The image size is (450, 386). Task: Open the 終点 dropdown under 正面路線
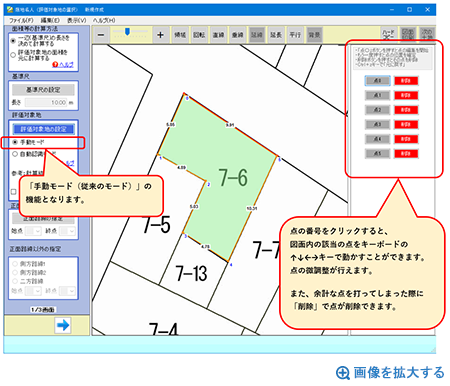point(67,231)
